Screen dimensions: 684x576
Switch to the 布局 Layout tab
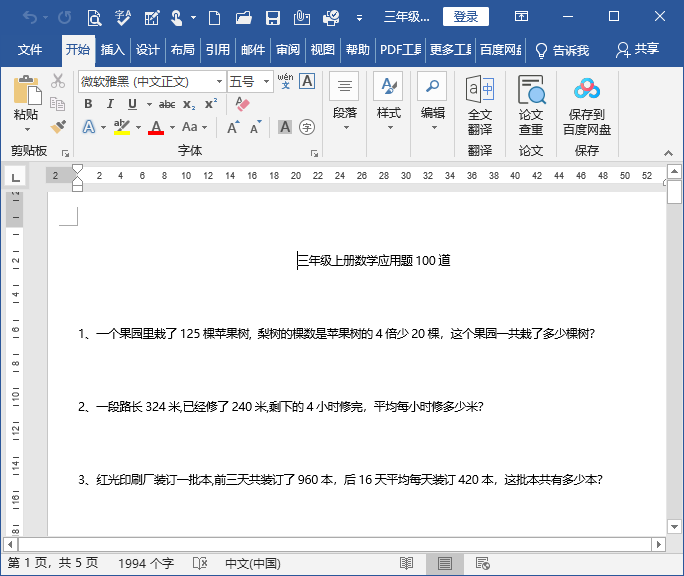click(x=182, y=50)
